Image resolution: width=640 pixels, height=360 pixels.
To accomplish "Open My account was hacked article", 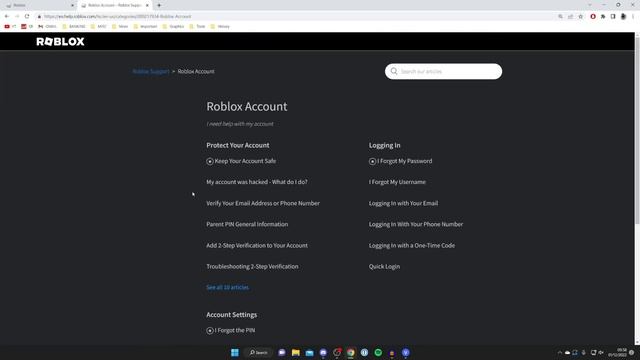I will pyautogui.click(x=257, y=182).
